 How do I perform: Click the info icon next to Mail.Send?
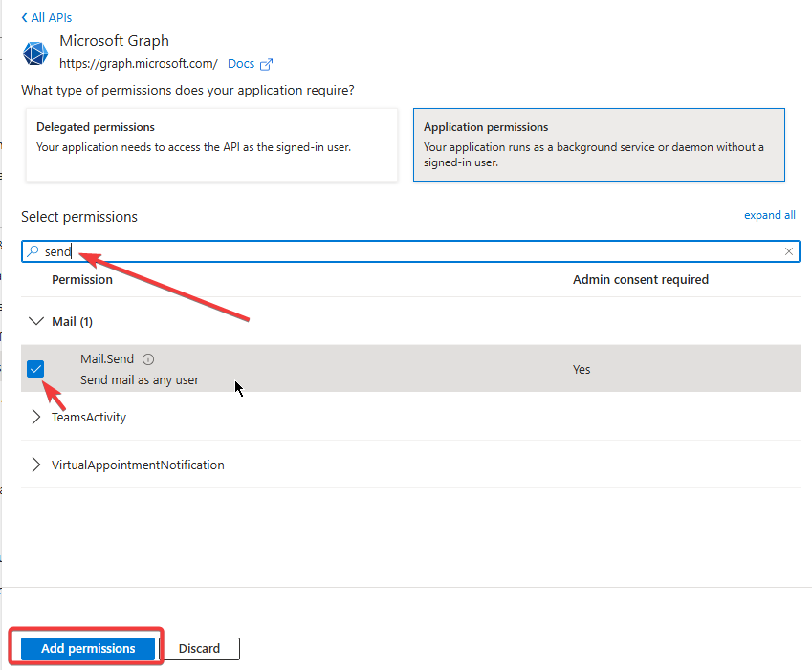[x=148, y=359]
